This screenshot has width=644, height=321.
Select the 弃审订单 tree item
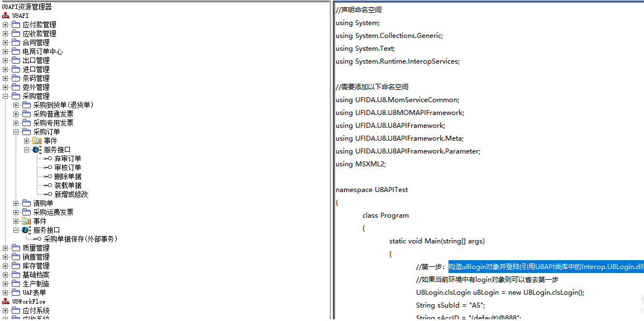click(68, 159)
